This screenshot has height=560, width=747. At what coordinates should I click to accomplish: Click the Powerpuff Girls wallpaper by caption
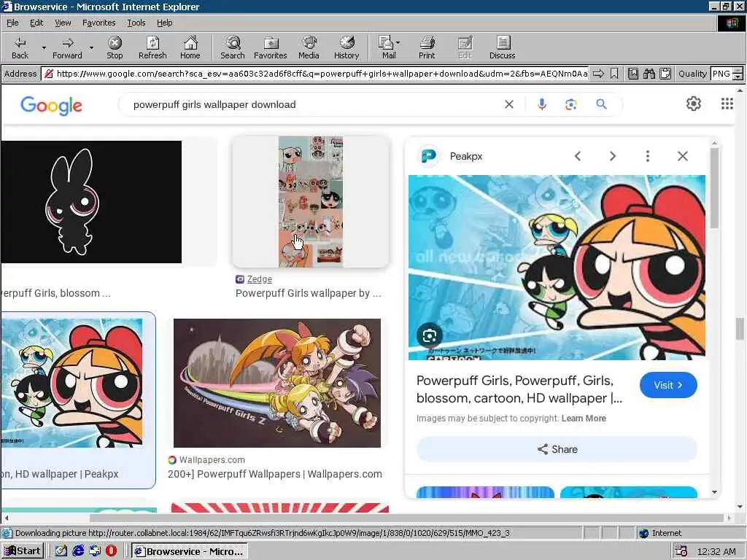tap(309, 293)
